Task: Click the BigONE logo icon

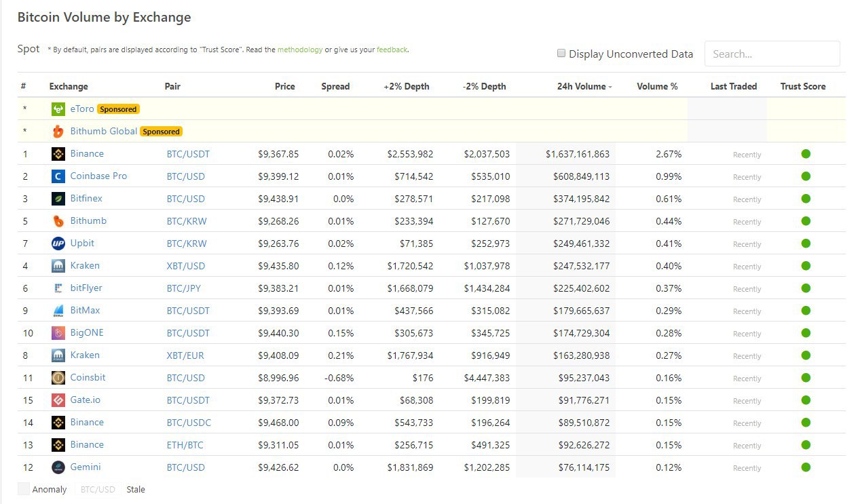Action: click(x=58, y=333)
